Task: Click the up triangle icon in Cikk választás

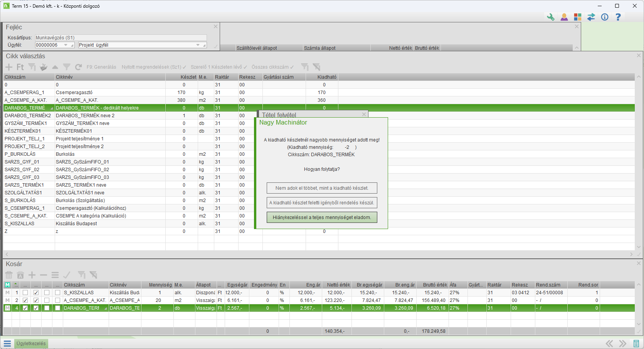Action: [x=55, y=67]
